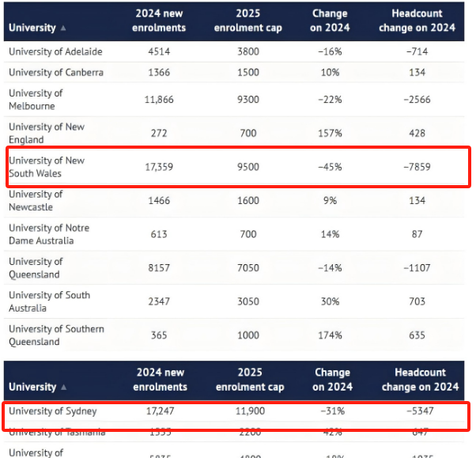Viewport: 476px width, 458px height.
Task: Click South Australia change value 30%
Action: tap(330, 302)
